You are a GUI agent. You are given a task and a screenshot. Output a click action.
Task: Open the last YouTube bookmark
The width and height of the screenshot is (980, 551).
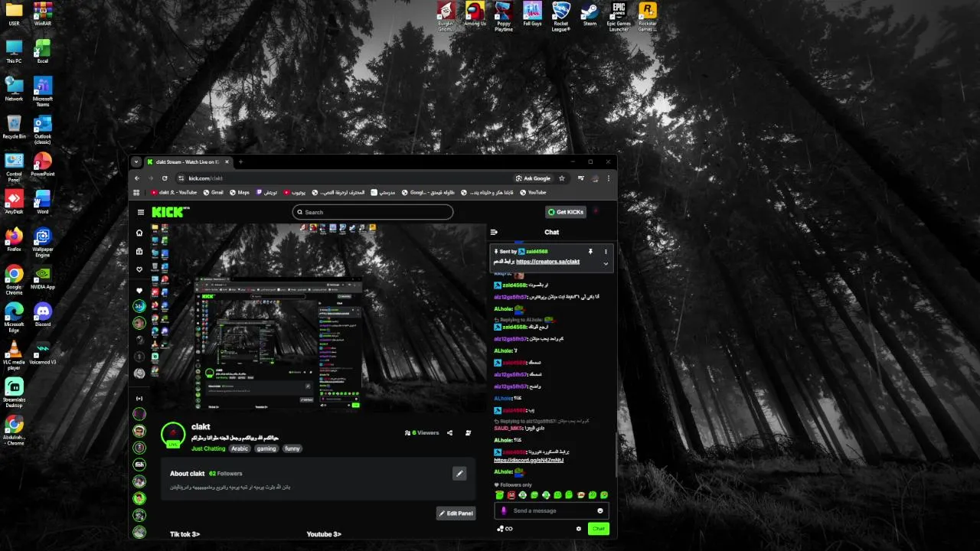pyautogui.click(x=534, y=193)
